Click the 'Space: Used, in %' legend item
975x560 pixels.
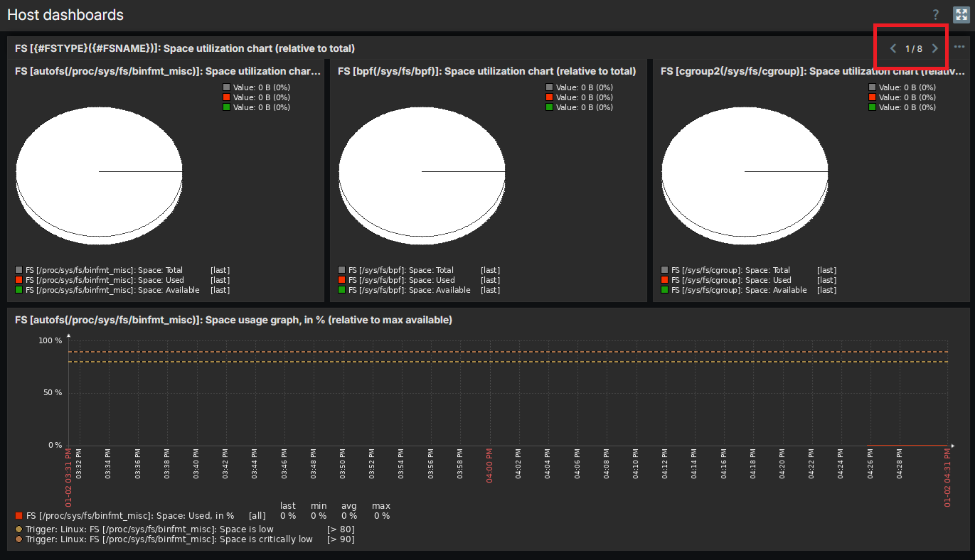tap(129, 516)
